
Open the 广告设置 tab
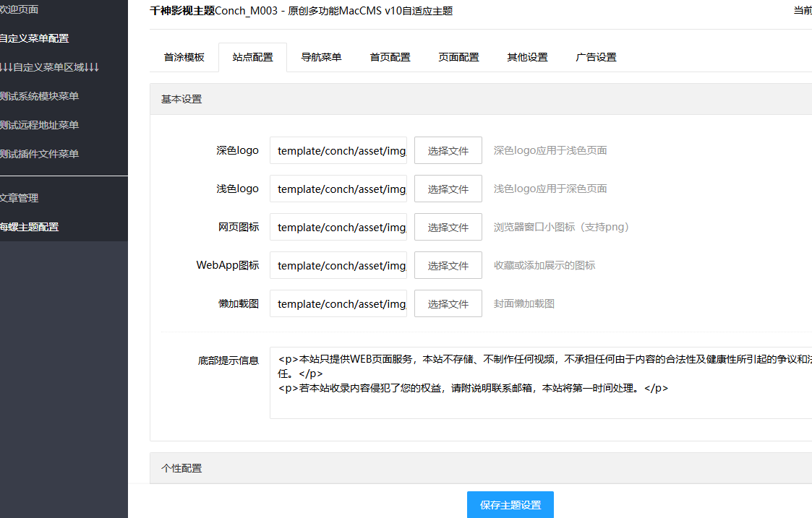click(596, 58)
